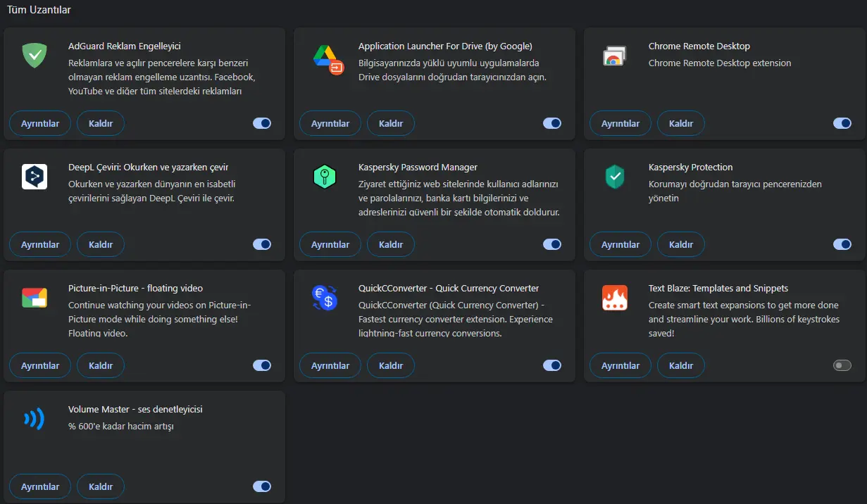Viewport: 867px width, 504px height.
Task: Click Kaldır on Picture-in-Picture card
Action: pos(101,365)
